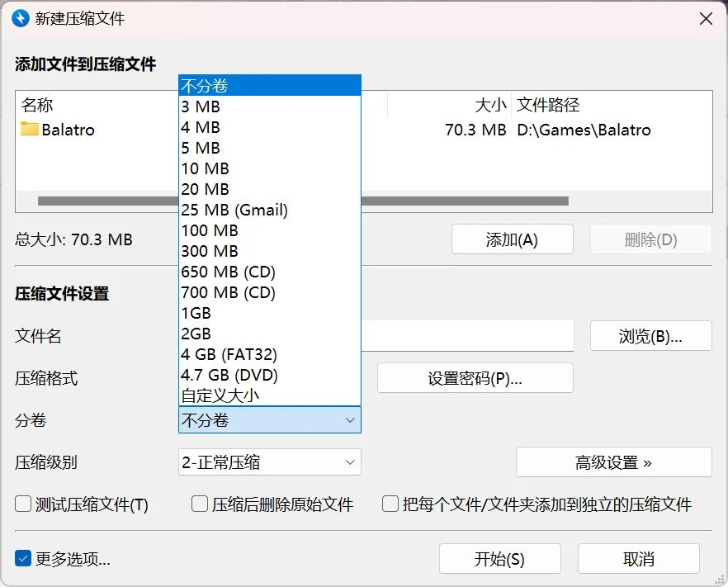The image size is (728, 587).
Task: Choose 10 MB split size
Action: coord(270,168)
